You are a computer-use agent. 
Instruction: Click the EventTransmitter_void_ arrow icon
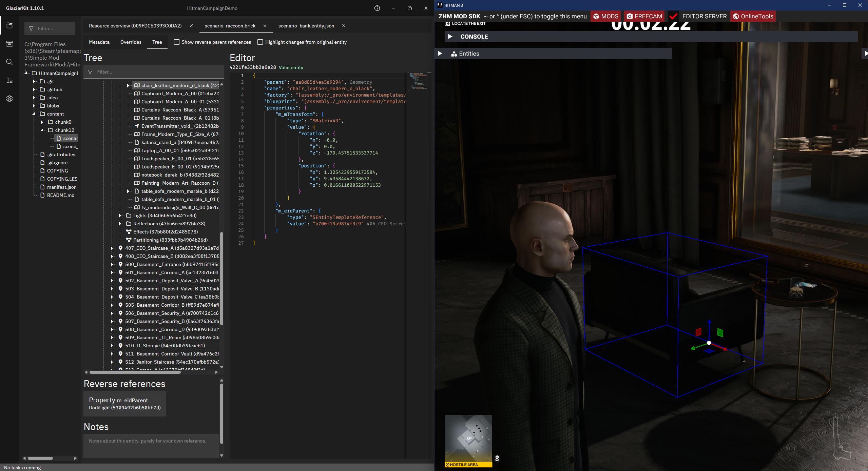137,126
